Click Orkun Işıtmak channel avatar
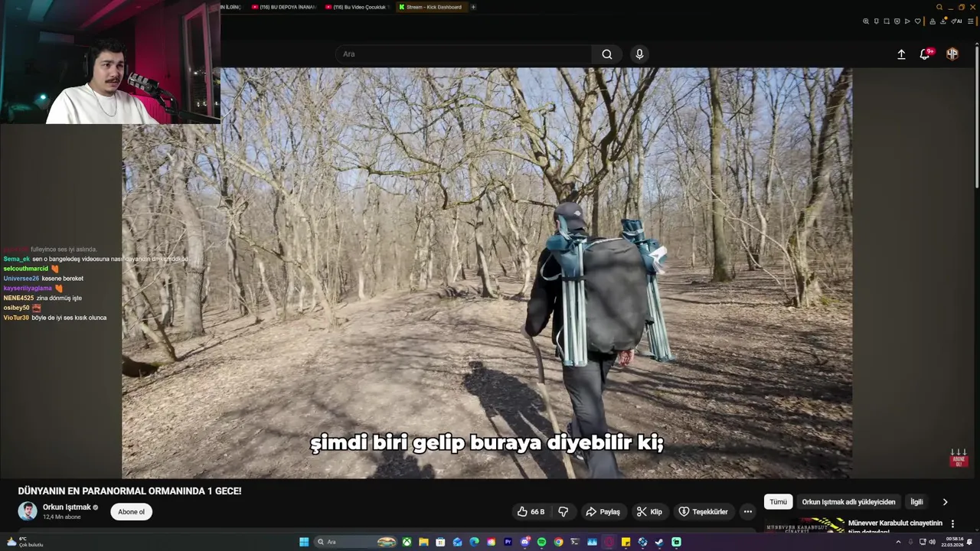Screen dimensions: 980x551 tap(28, 511)
